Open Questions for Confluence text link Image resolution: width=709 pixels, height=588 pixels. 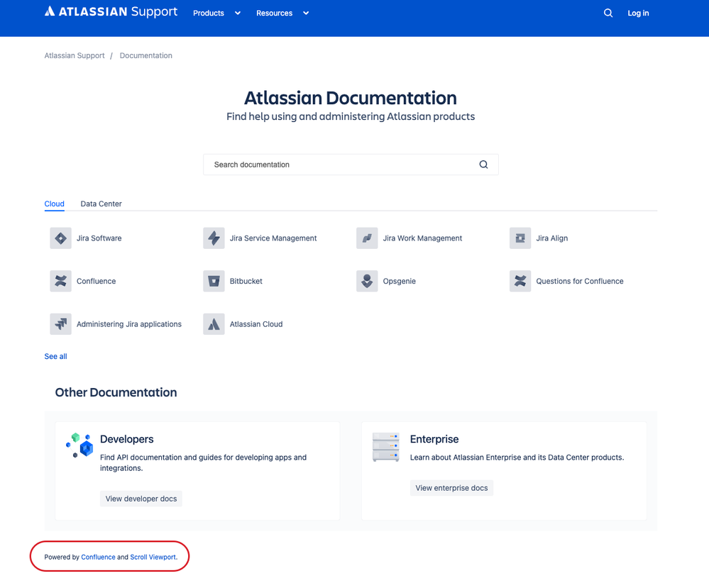580,281
